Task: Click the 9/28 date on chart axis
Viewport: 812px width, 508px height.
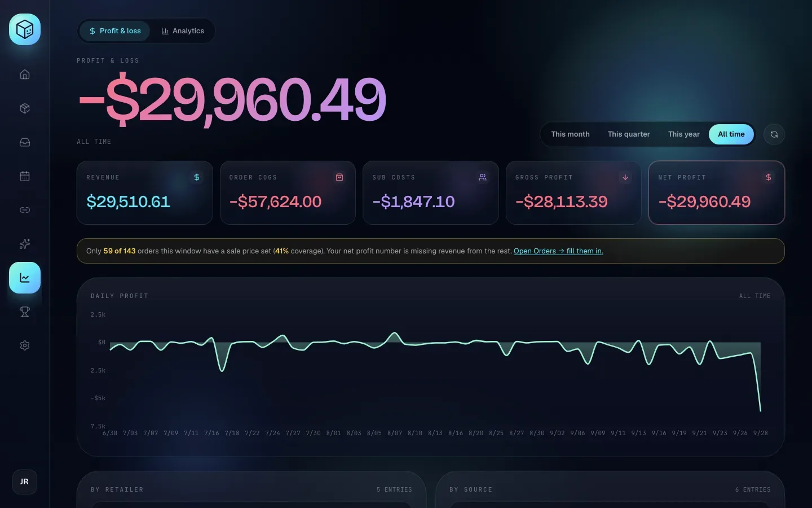Action: click(x=761, y=433)
